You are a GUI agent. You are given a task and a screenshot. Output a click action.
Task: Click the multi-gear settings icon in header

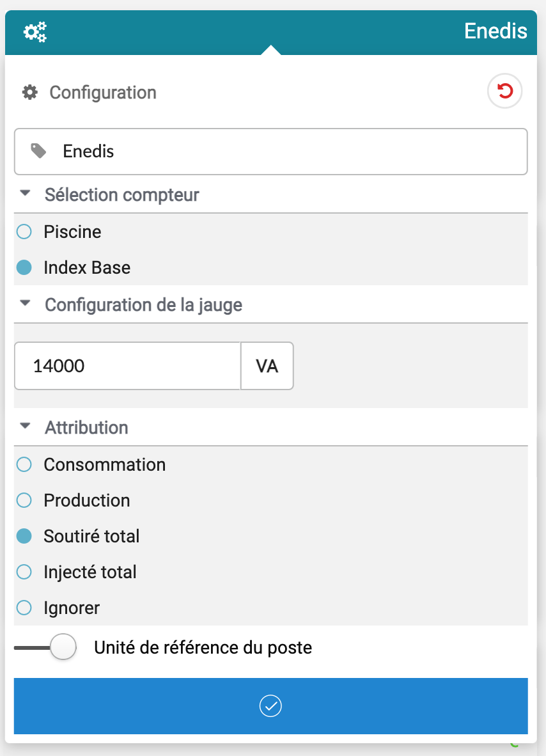(35, 31)
